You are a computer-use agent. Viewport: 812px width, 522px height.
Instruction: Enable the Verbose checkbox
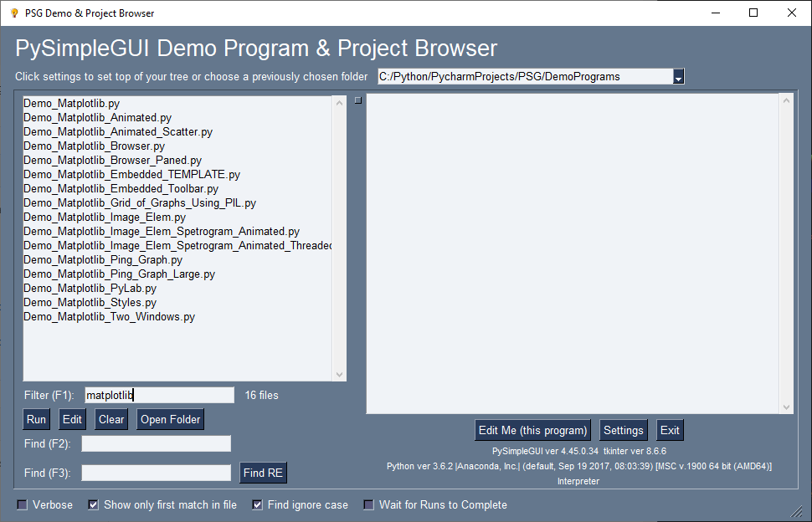21,504
